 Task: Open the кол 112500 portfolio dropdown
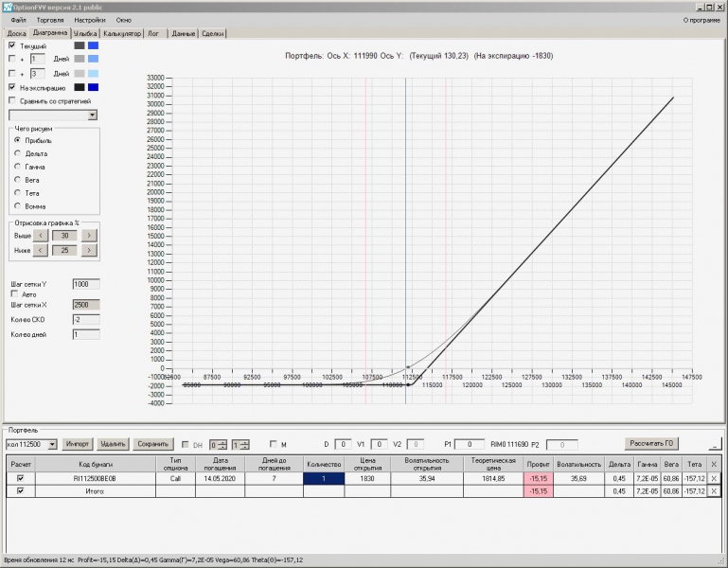pyautogui.click(x=52, y=444)
